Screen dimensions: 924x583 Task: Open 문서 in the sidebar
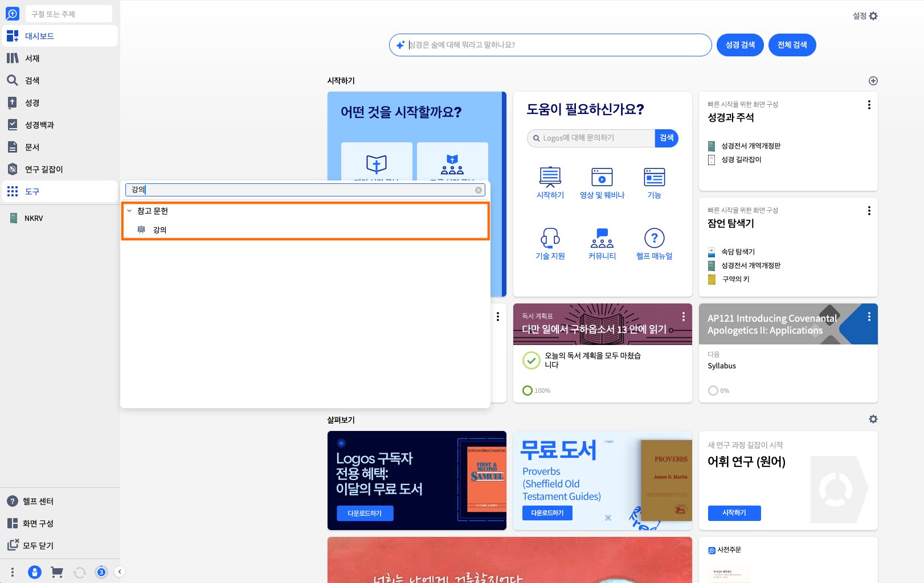59,147
